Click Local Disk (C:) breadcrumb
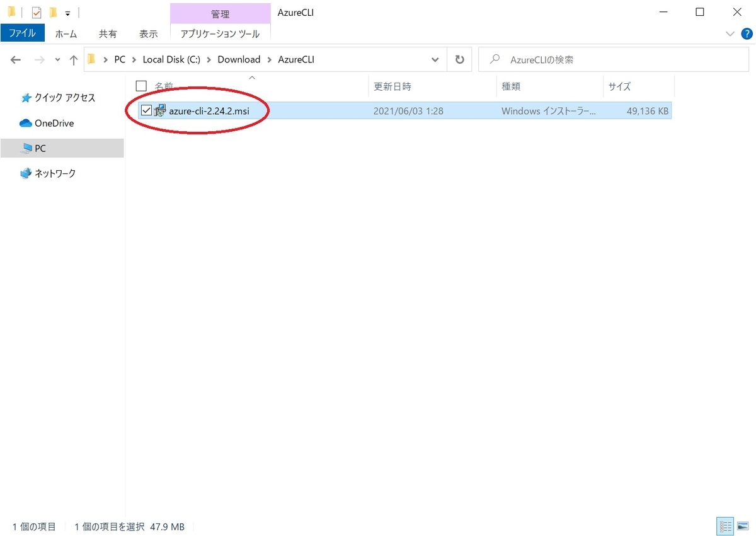 (171, 60)
